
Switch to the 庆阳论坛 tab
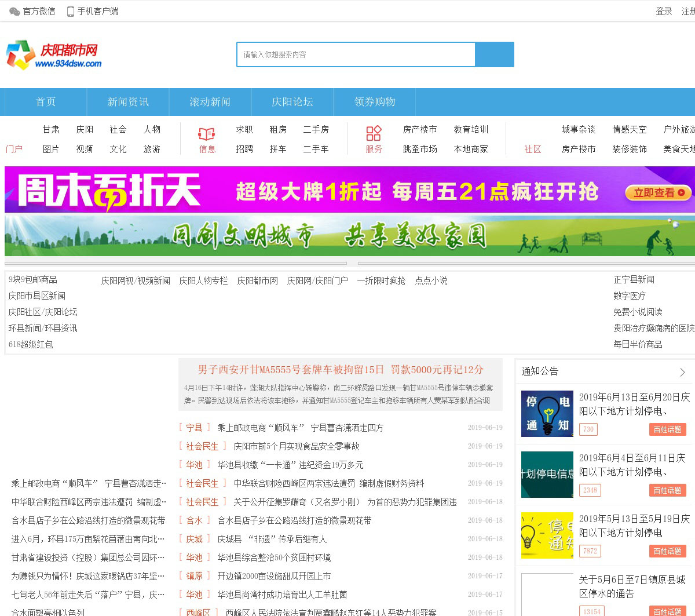click(292, 102)
